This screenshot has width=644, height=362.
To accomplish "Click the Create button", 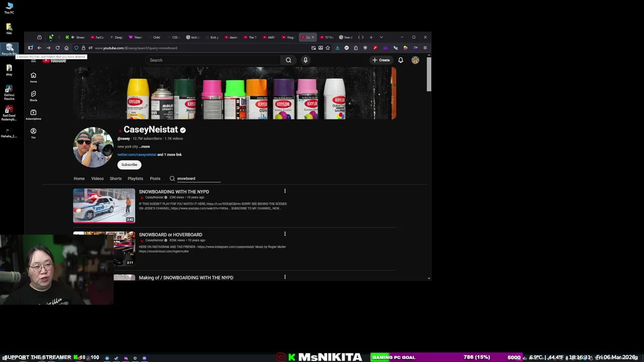I will 381,60.
